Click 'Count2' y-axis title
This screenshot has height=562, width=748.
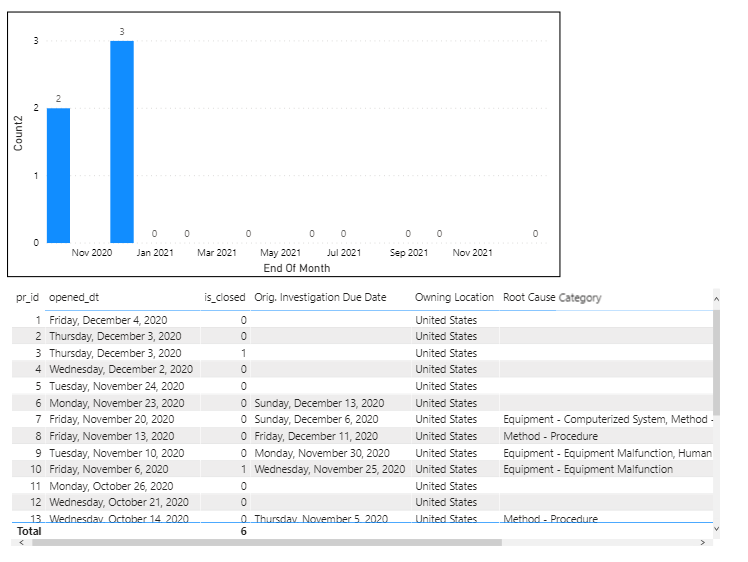pyautogui.click(x=18, y=134)
